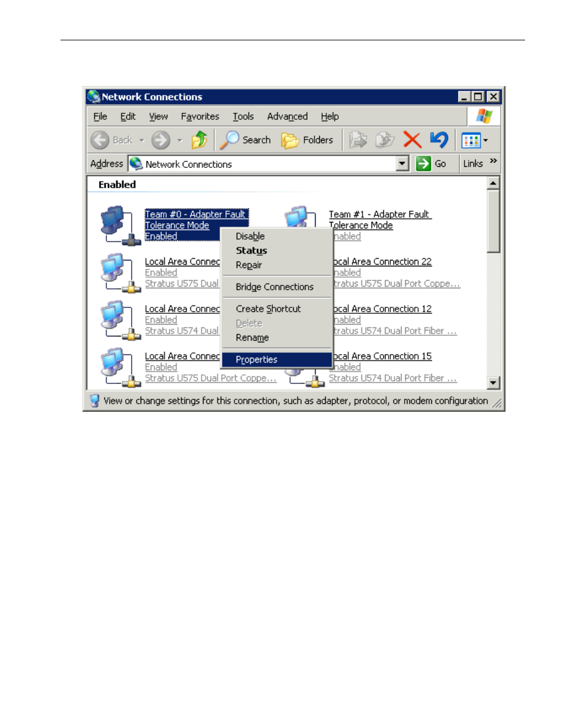Screen dimensions: 566x728
Task: Click the status bar network icon
Action: [94, 400]
